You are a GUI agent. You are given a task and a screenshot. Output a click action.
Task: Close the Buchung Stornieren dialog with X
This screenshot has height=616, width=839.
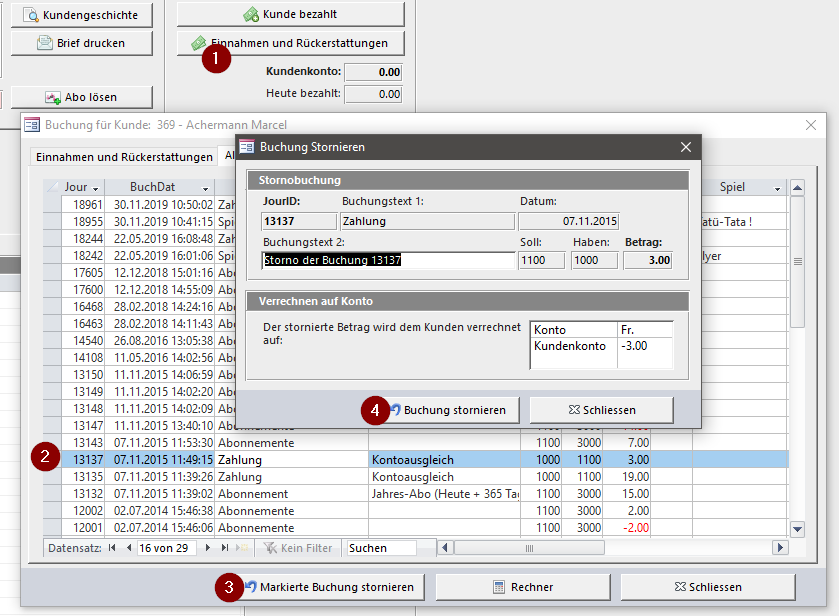pyautogui.click(x=685, y=147)
